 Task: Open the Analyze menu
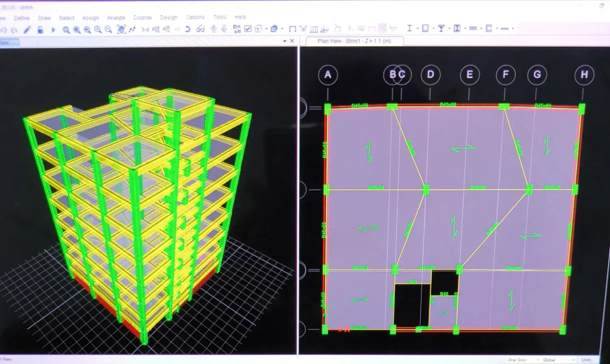116,18
